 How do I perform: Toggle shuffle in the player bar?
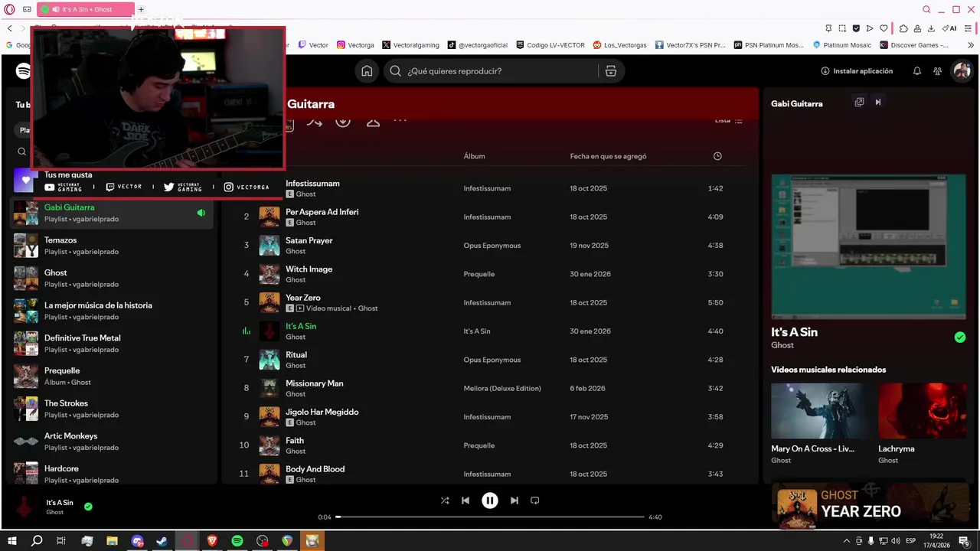pos(445,500)
